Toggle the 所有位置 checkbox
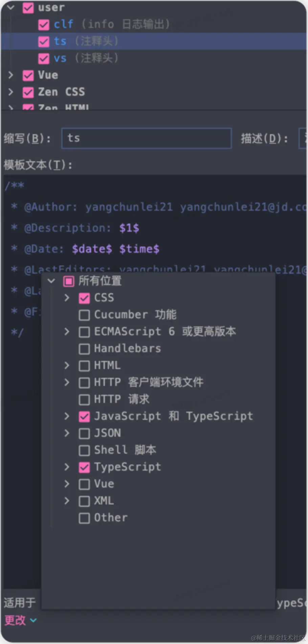The width and height of the screenshot is (308, 644). pos(69,281)
